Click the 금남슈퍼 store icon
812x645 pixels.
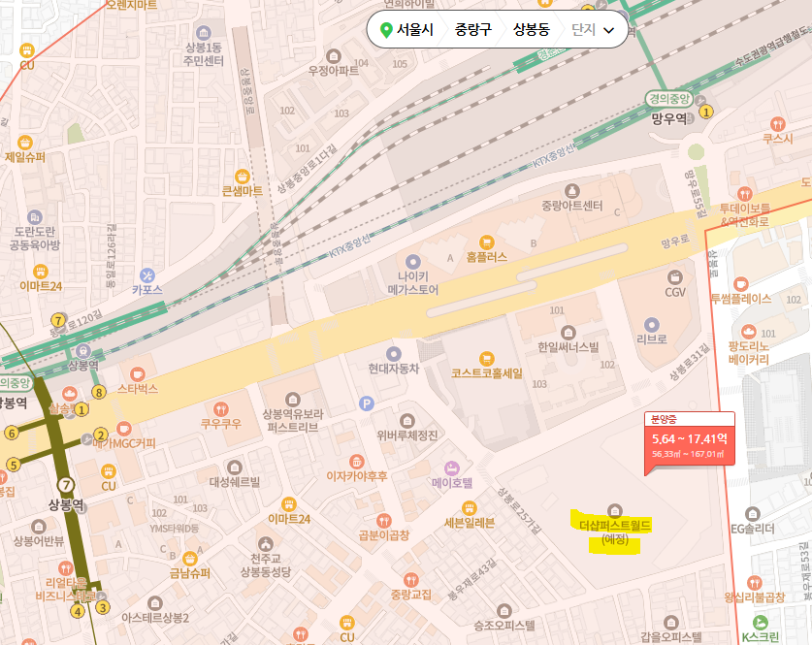(190, 559)
